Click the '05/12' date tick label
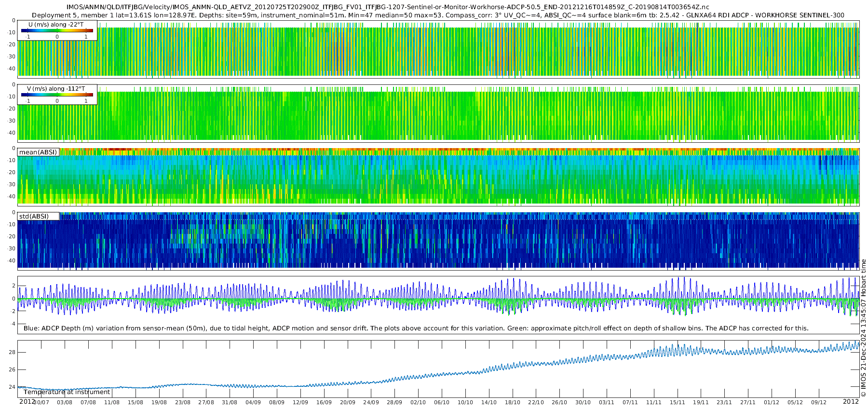The width and height of the screenshot is (868, 410). coord(795,402)
